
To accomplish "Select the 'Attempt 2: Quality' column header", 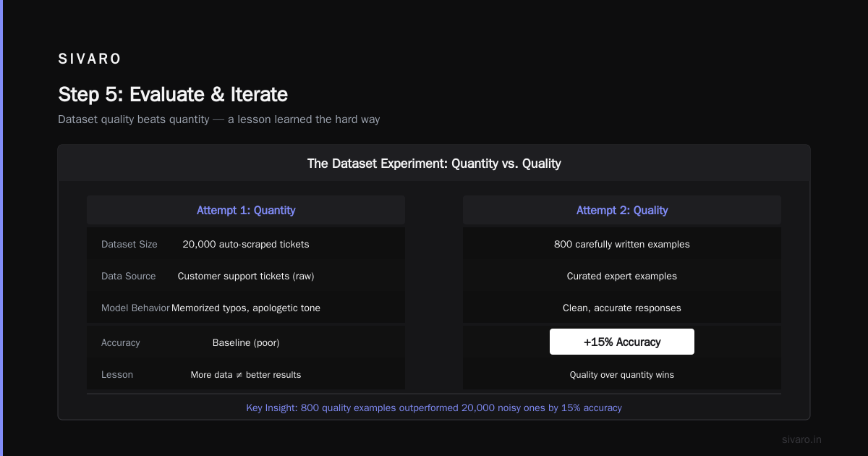I will 622,211.
